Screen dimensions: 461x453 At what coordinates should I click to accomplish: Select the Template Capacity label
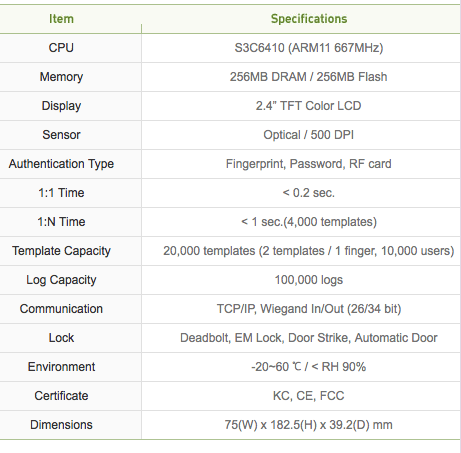pos(61,251)
